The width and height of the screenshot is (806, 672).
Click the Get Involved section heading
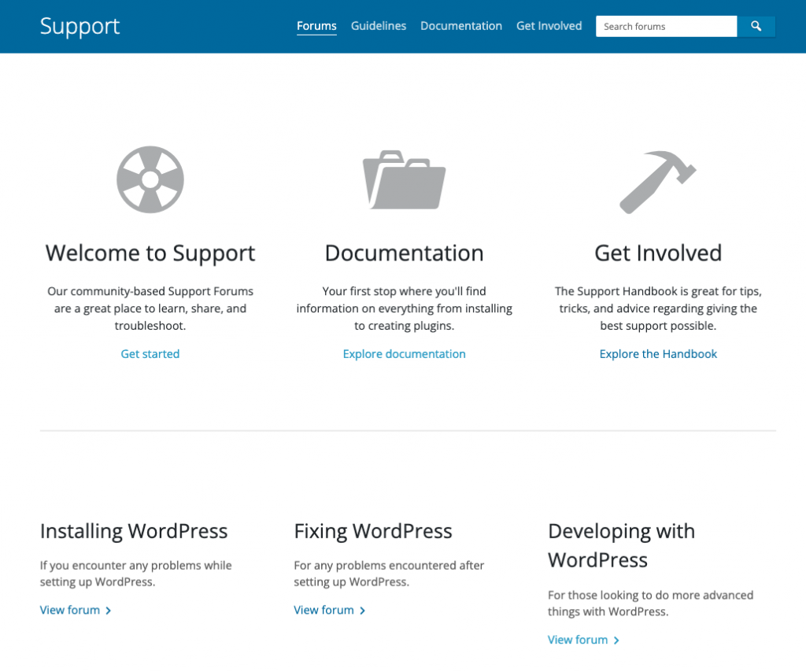point(658,253)
